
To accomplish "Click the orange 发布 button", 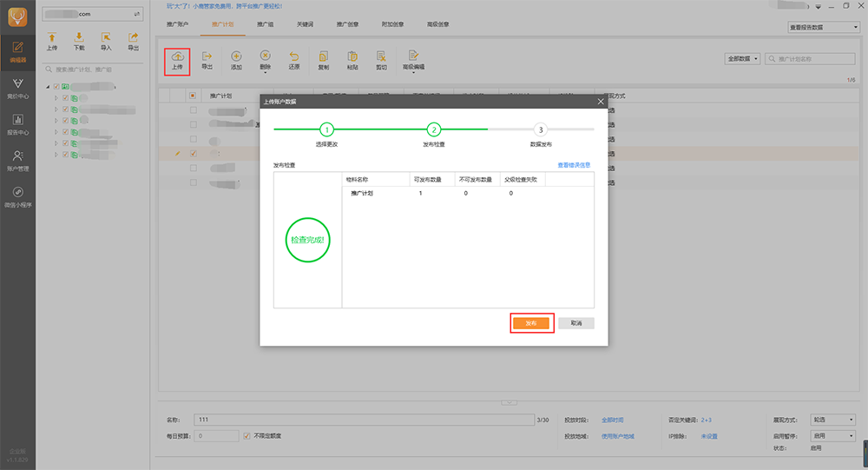I will click(531, 323).
